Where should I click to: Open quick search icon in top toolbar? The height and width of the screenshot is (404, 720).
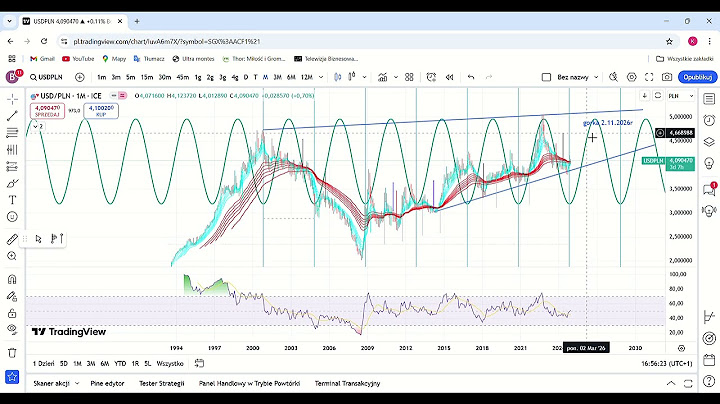613,77
